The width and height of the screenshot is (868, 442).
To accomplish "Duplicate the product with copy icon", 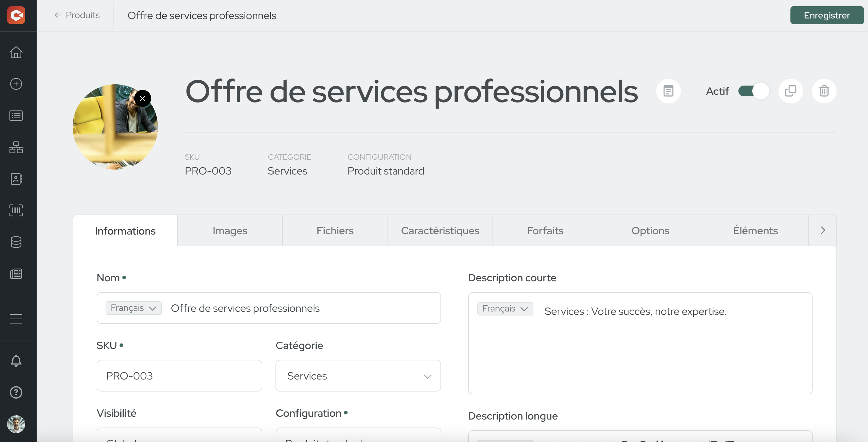I will pos(790,91).
